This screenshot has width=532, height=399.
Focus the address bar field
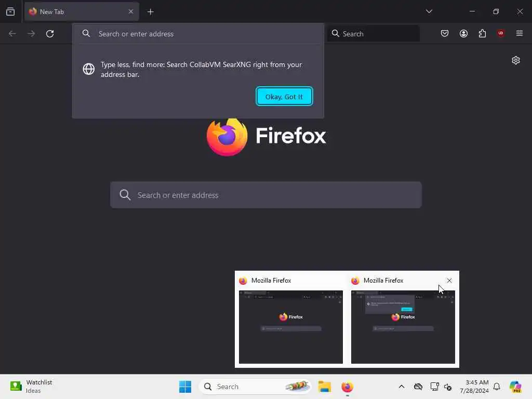199,34
